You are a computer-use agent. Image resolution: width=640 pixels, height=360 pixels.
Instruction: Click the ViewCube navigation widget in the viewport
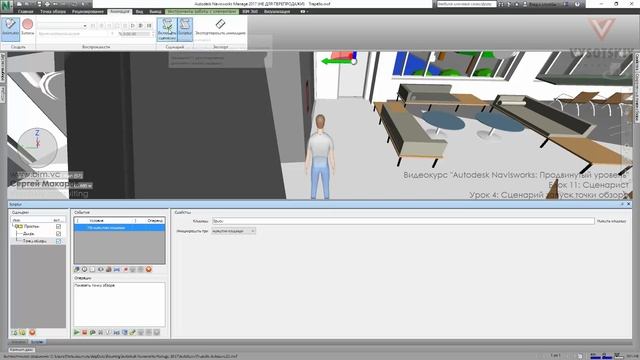pyautogui.click(x=38, y=147)
